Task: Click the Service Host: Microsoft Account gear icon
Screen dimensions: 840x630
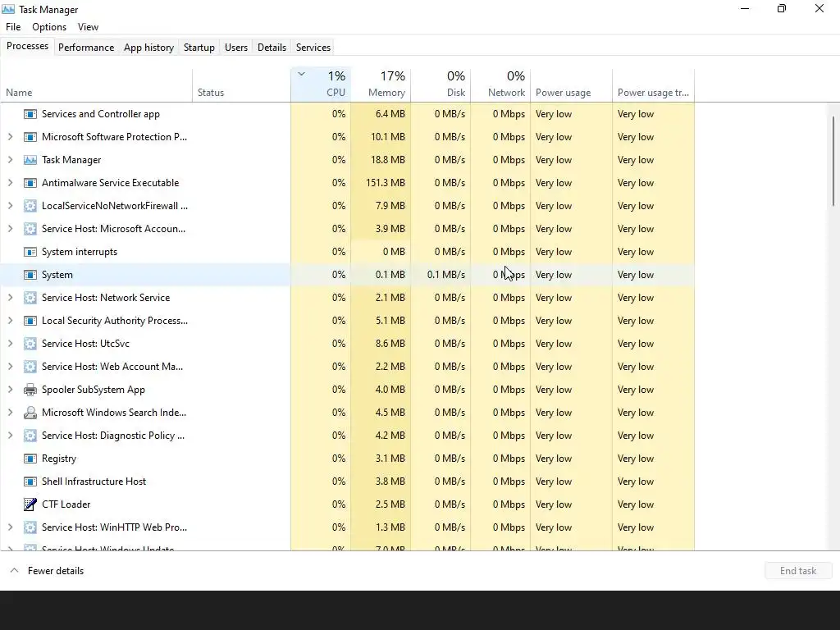Action: pyautogui.click(x=30, y=230)
